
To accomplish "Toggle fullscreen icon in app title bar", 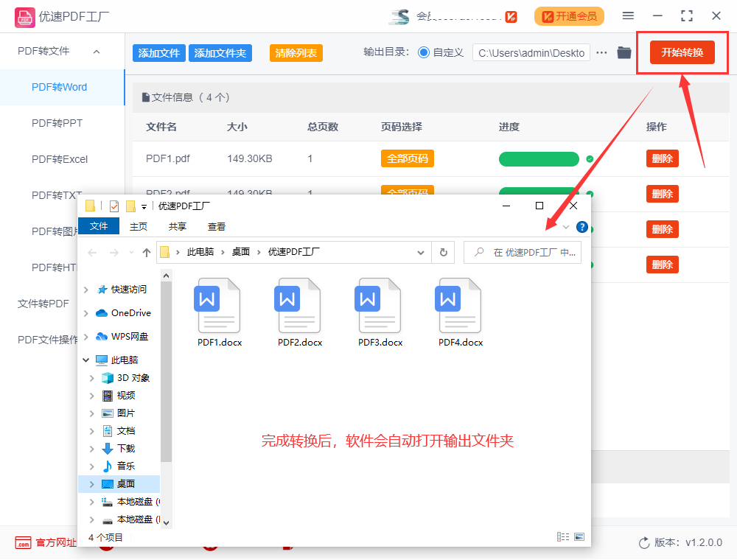I will pyautogui.click(x=687, y=15).
